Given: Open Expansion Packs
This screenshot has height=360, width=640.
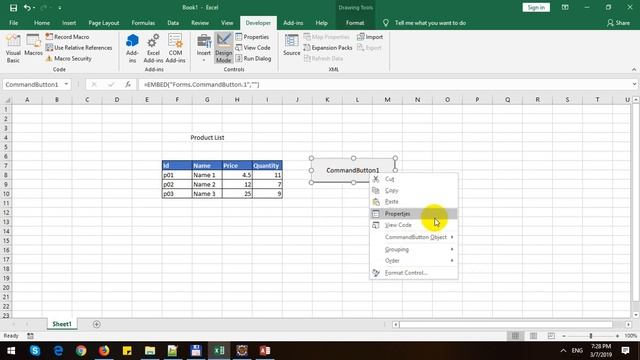Looking at the screenshot, I should [328, 48].
